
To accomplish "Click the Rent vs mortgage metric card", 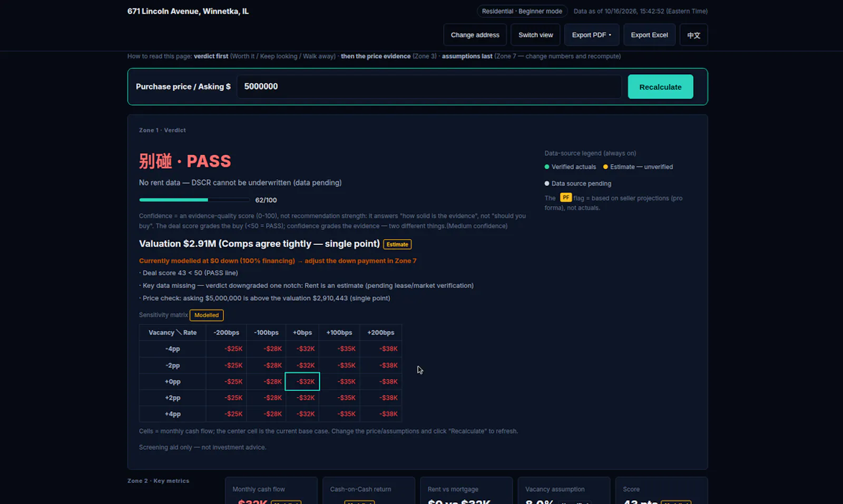I will pos(466,490).
